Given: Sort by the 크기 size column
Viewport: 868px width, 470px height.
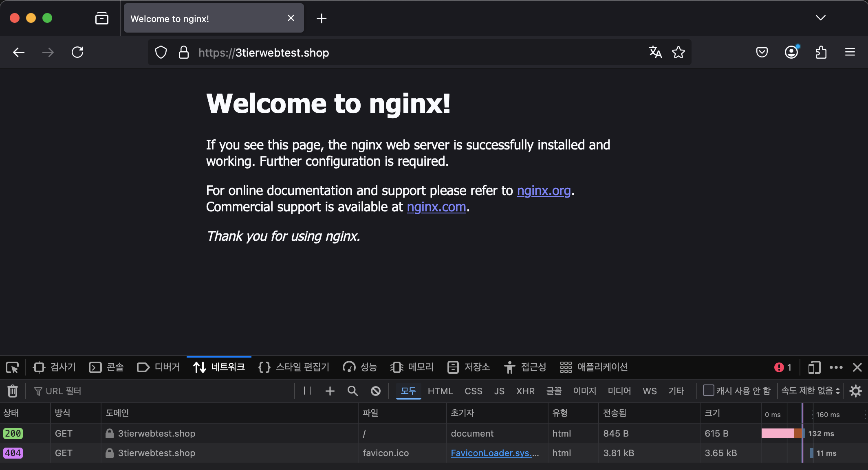Looking at the screenshot, I should coord(730,413).
